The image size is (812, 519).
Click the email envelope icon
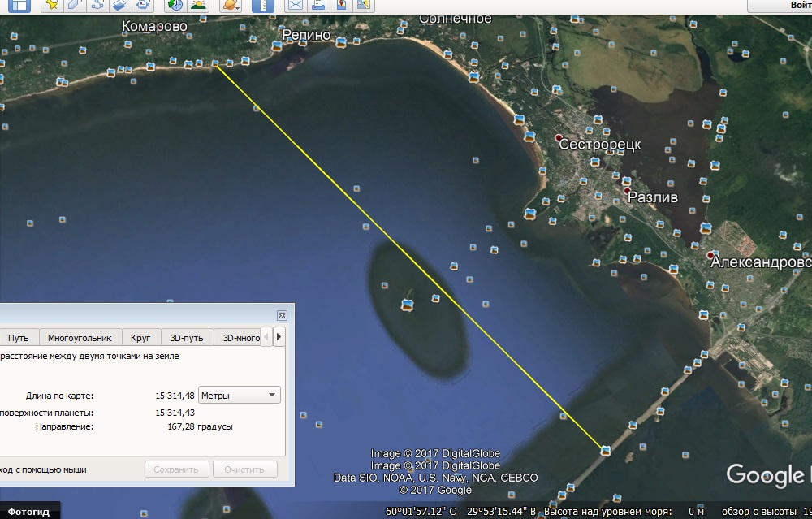tap(296, 5)
